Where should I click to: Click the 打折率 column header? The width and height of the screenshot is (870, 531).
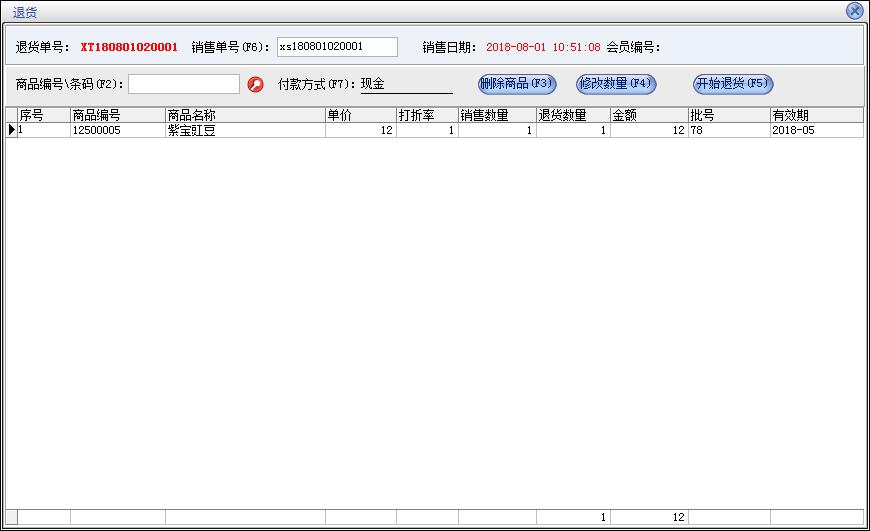click(427, 115)
